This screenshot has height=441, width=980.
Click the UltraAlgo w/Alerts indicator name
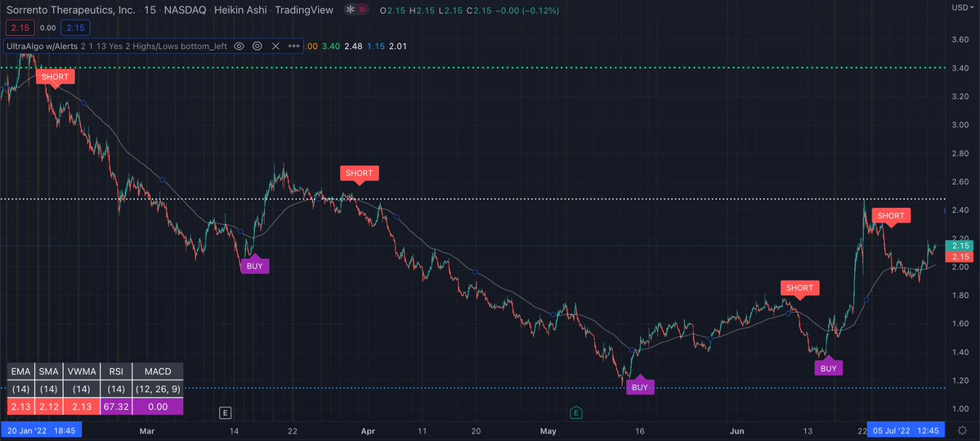click(x=43, y=47)
